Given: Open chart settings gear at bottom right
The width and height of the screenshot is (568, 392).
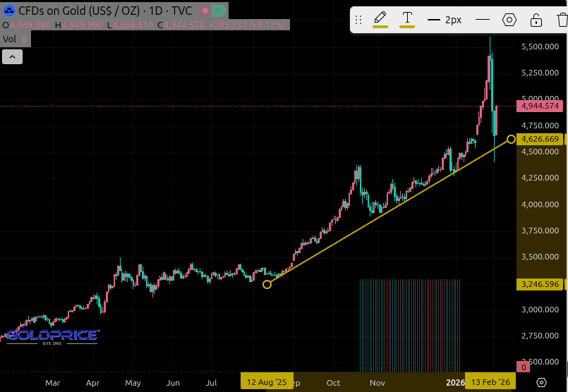Looking at the screenshot, I should [x=541, y=382].
